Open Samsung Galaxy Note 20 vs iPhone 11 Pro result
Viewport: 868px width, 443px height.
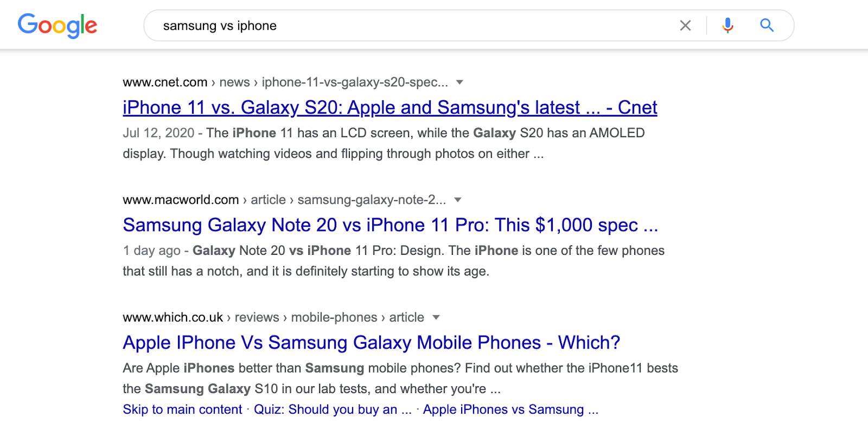[x=390, y=225]
